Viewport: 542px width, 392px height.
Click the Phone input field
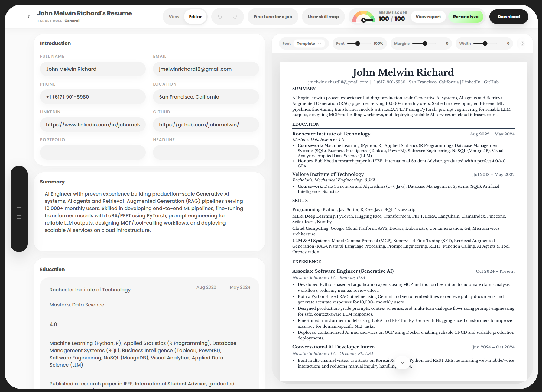(x=92, y=97)
